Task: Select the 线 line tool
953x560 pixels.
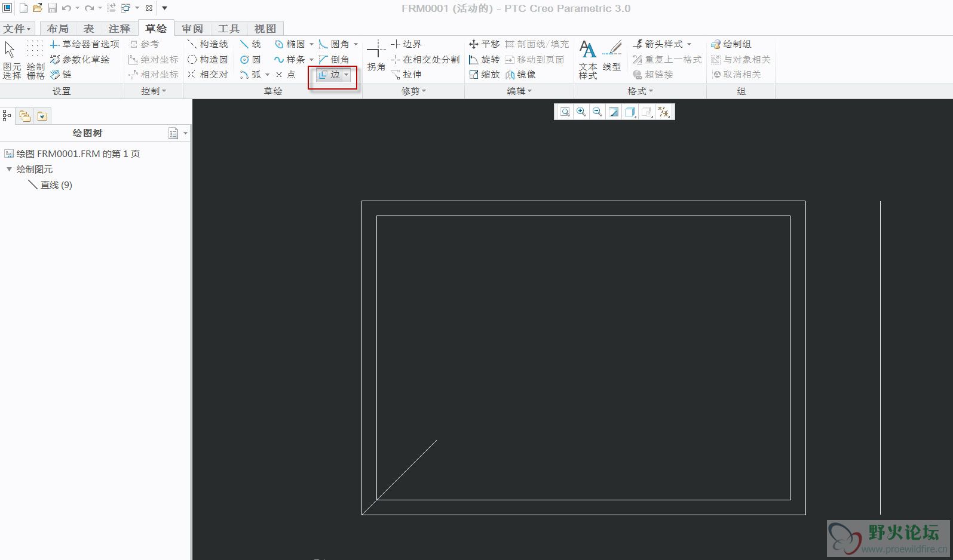Action: (250, 44)
